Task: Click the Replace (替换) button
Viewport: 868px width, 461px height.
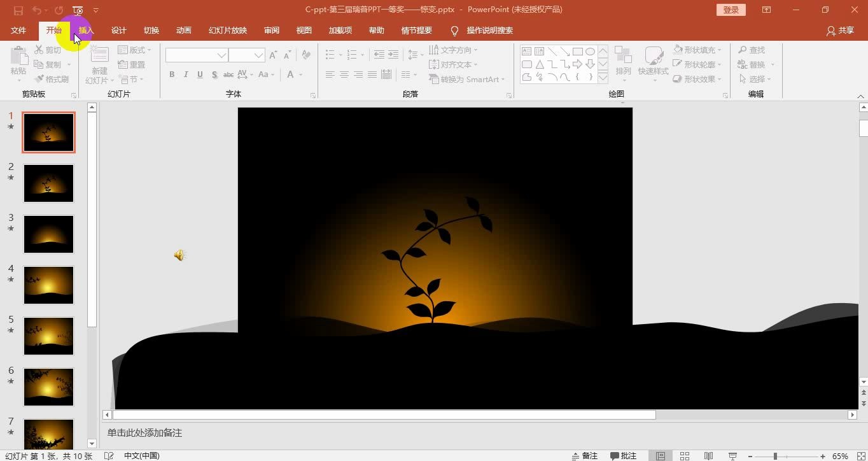Action: (x=756, y=64)
